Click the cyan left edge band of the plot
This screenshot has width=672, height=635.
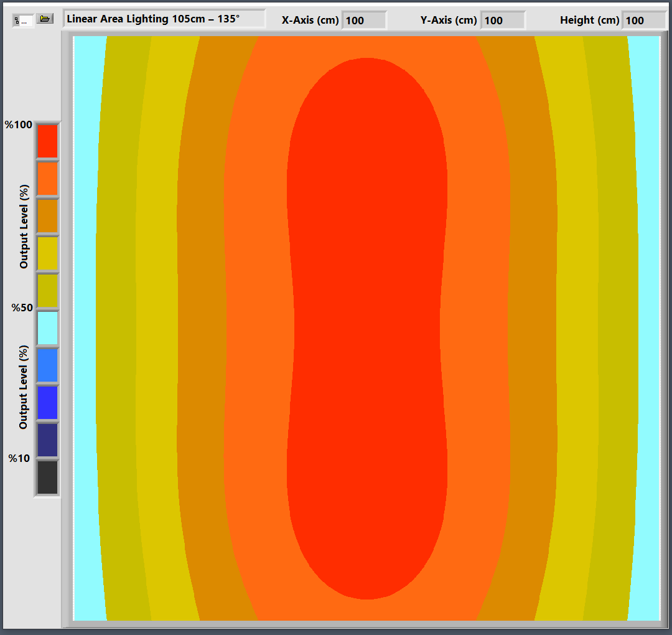pyautogui.click(x=85, y=328)
